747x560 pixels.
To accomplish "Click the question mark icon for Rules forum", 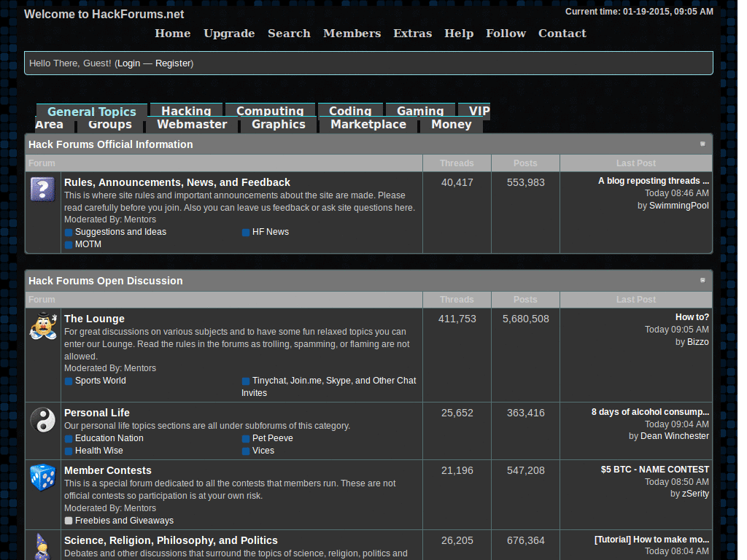I will pyautogui.click(x=43, y=189).
